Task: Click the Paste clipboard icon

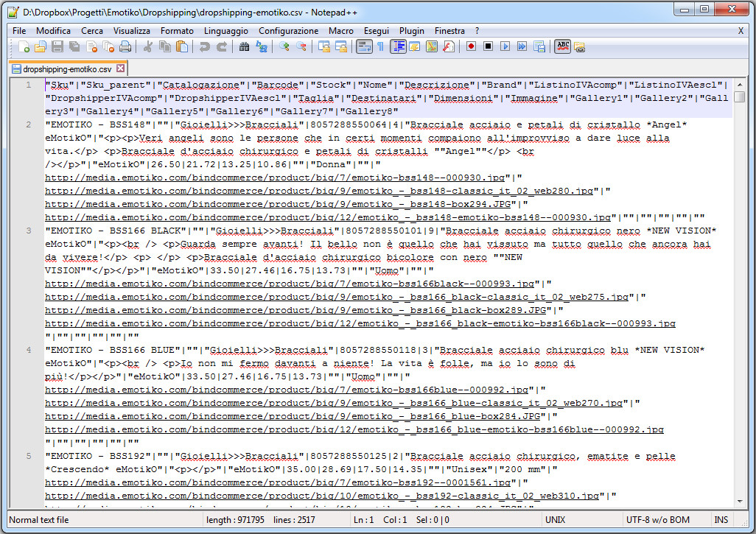Action: coord(182,47)
